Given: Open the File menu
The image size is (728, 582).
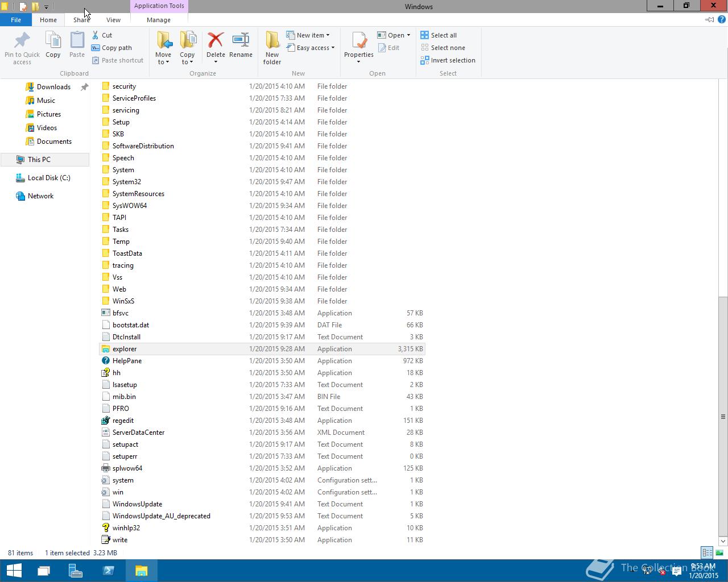Looking at the screenshot, I should coord(16,19).
